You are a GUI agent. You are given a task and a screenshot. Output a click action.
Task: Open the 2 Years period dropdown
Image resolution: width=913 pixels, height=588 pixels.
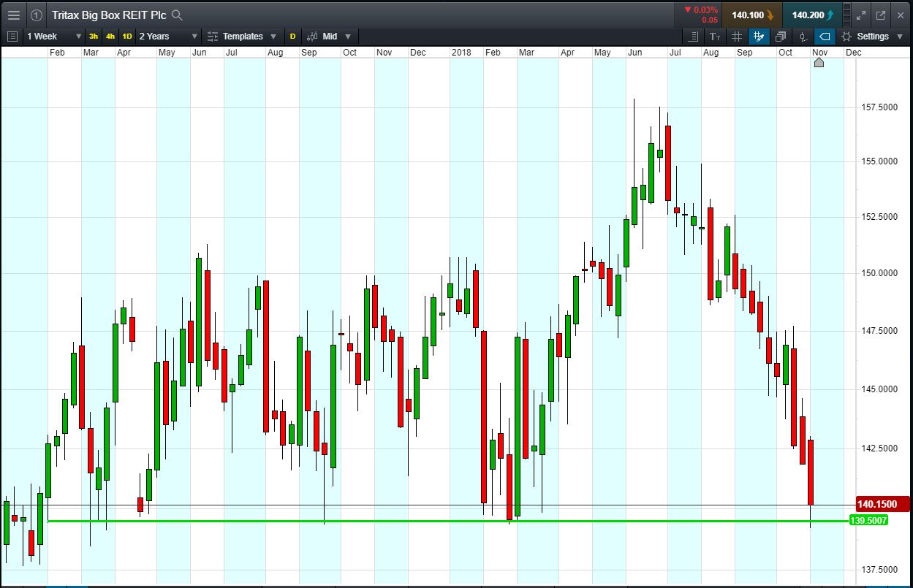pos(168,36)
